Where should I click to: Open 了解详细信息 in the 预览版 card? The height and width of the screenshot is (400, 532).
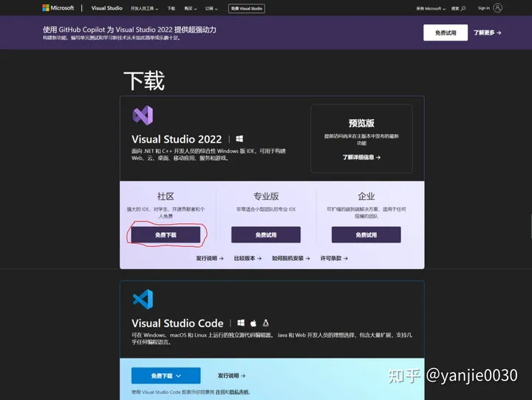click(x=361, y=157)
